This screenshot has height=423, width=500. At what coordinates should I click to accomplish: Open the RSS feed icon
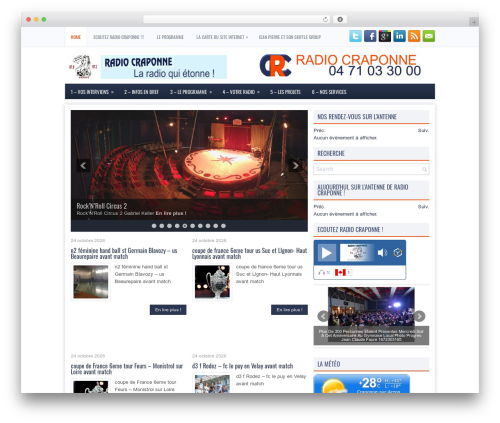[414, 36]
